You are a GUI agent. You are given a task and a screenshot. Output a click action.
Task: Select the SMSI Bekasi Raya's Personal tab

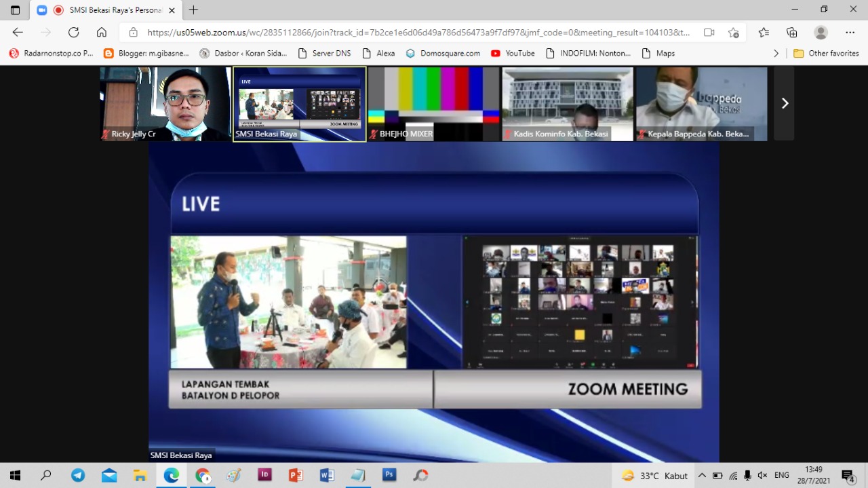pyautogui.click(x=105, y=10)
